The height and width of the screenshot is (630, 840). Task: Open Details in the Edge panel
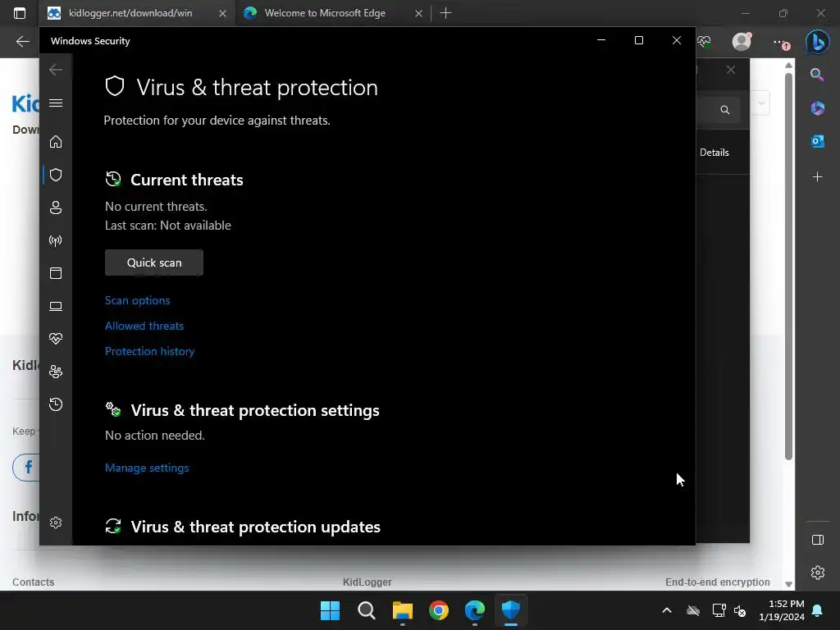click(x=714, y=153)
